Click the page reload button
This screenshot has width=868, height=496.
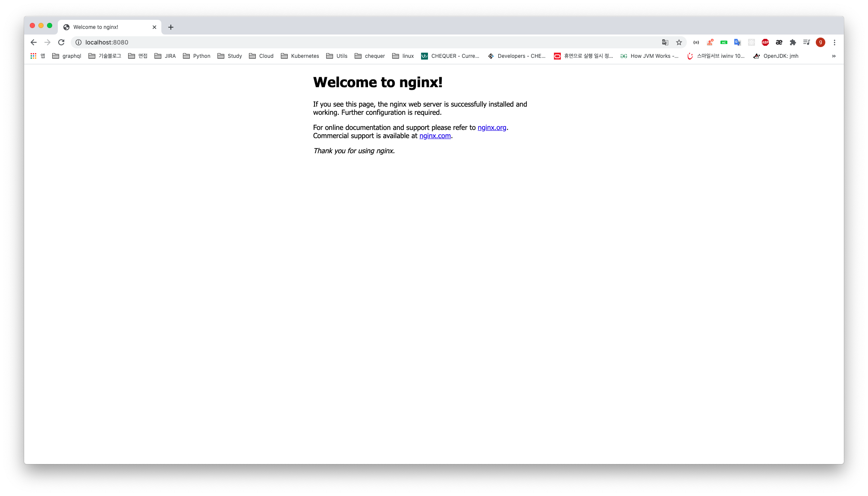pos(61,42)
